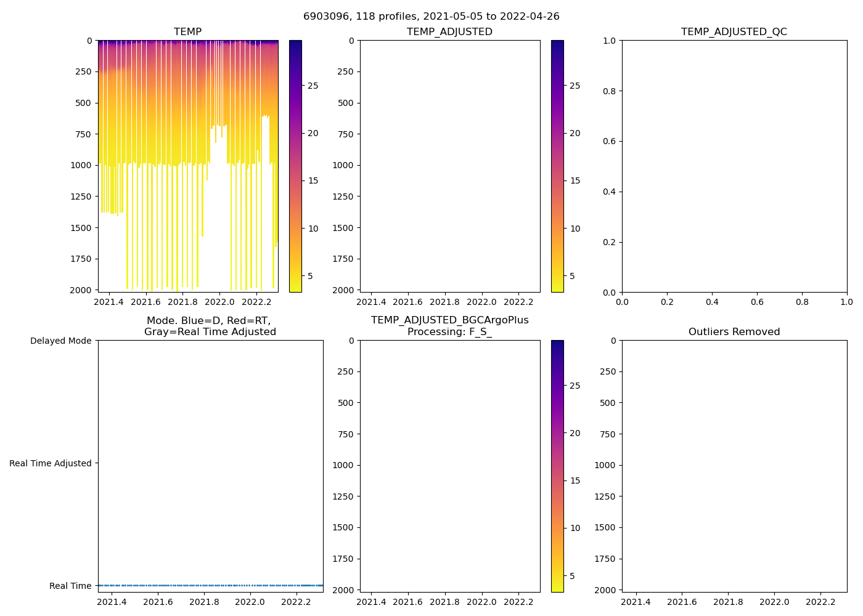Image resolution: width=863 pixels, height=616 pixels.
Task: Select the TEMP_ADJUSTED plot title
Action: pyautogui.click(x=449, y=32)
